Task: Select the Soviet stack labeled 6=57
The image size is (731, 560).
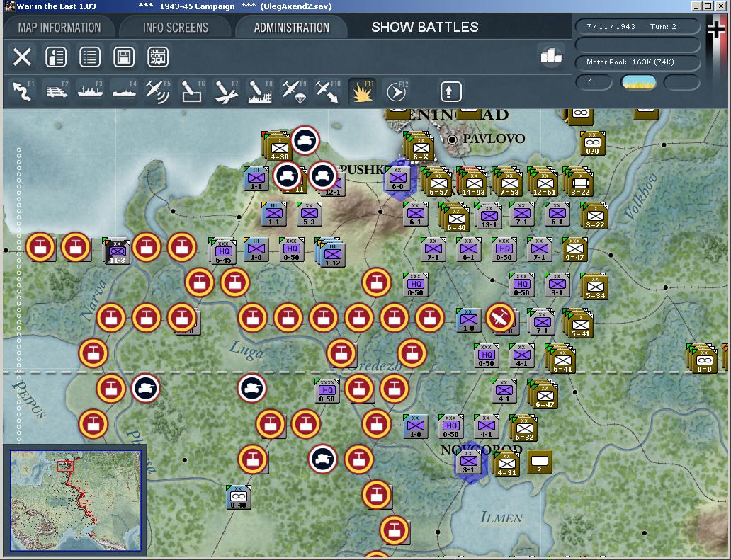Action: [437, 182]
